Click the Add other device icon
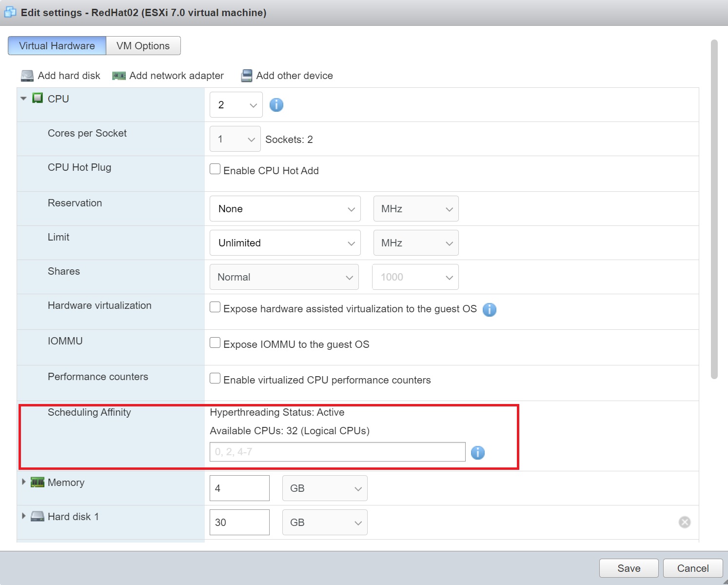Image resolution: width=728 pixels, height=585 pixels. [x=247, y=76]
